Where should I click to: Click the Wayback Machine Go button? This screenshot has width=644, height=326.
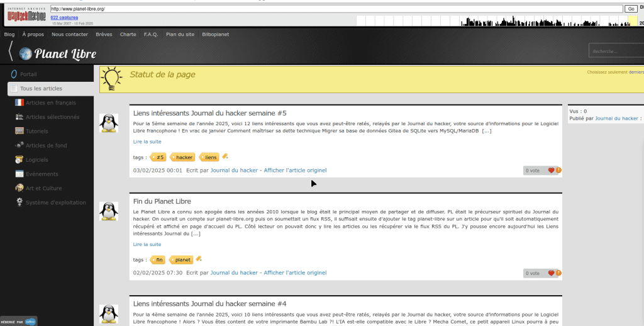pyautogui.click(x=630, y=9)
